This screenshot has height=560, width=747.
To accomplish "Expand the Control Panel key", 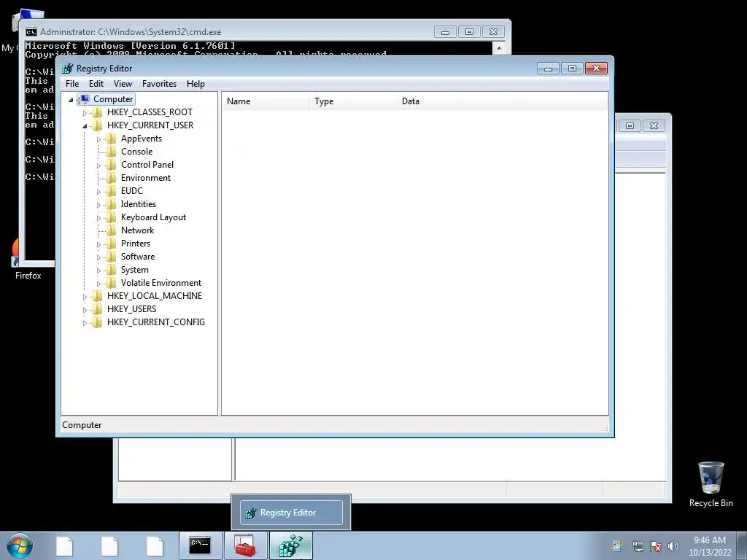I will pyautogui.click(x=98, y=166).
